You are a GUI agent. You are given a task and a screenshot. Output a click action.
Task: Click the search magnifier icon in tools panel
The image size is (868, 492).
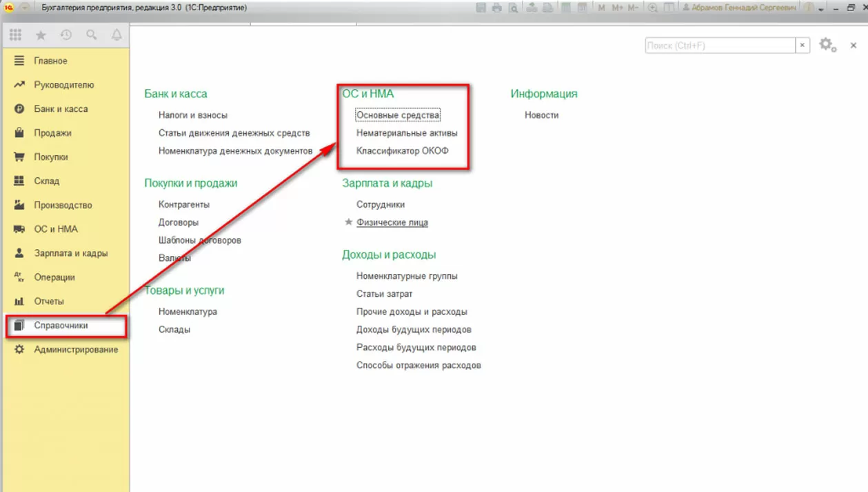coord(92,35)
